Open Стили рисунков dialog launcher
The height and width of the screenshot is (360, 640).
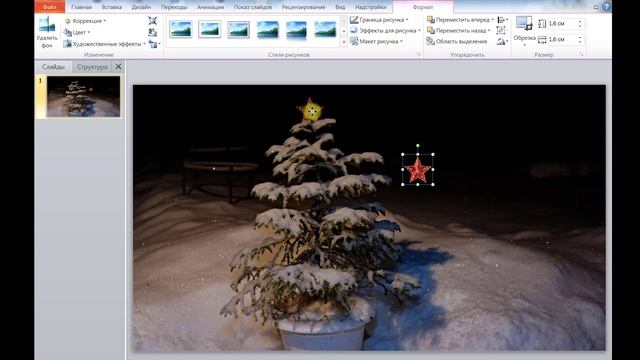[418, 54]
